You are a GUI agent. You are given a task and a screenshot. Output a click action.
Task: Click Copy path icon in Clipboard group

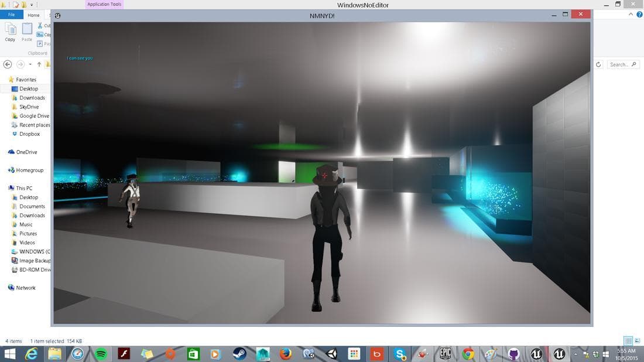40,35
